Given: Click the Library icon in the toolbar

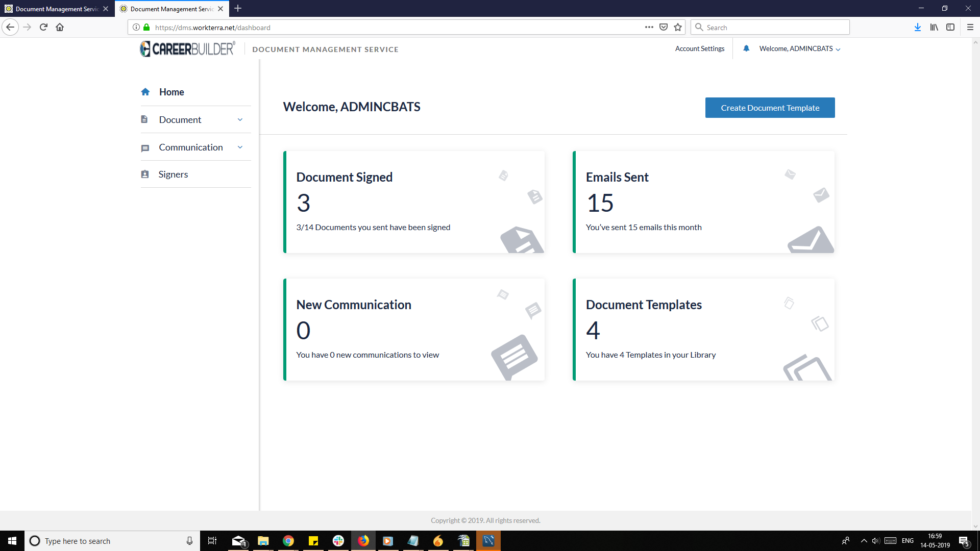Looking at the screenshot, I should tap(934, 27).
